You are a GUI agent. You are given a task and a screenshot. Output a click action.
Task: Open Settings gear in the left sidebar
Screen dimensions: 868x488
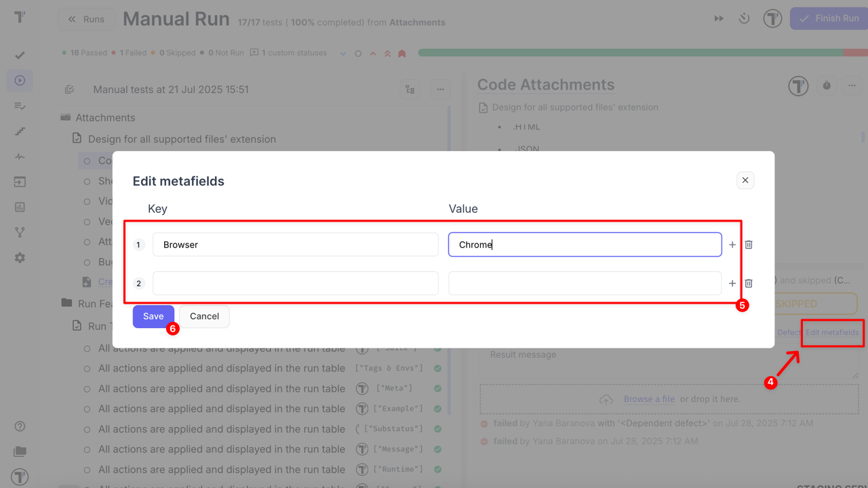20,258
